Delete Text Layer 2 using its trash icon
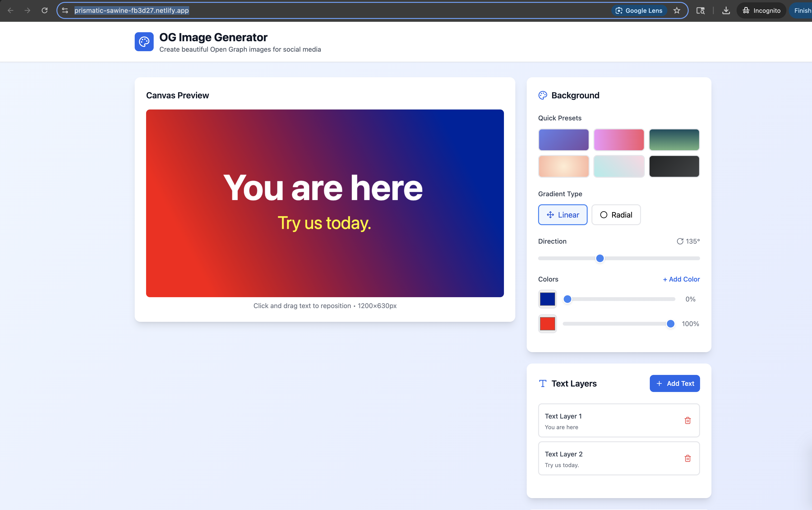This screenshot has width=812, height=510. pyautogui.click(x=687, y=458)
